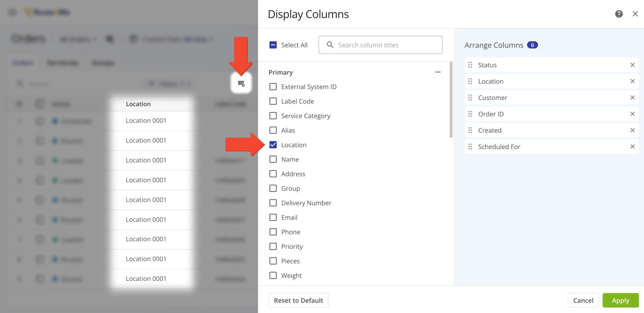644x313 pixels.
Task: Remove the Status column with its X icon
Action: 633,65
